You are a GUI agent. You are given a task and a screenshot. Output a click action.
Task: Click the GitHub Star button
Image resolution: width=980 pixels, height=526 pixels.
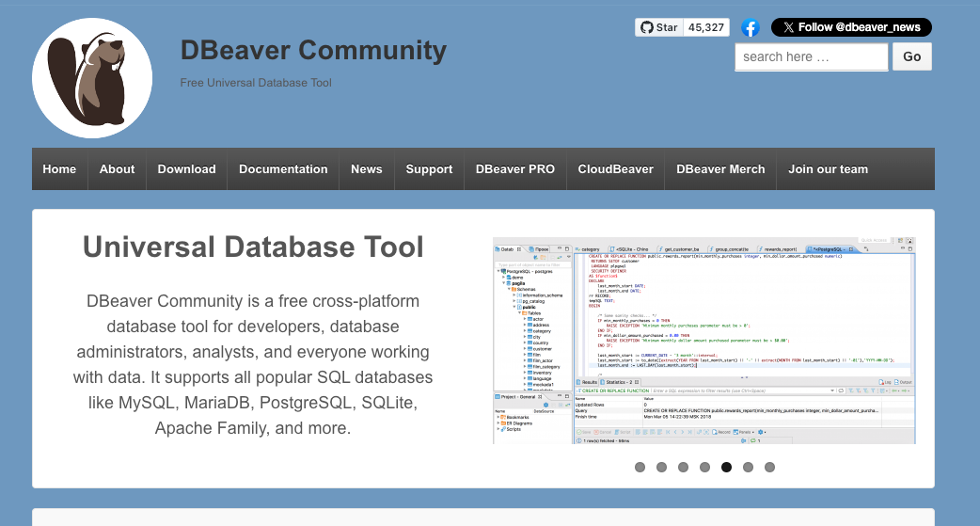click(x=659, y=27)
